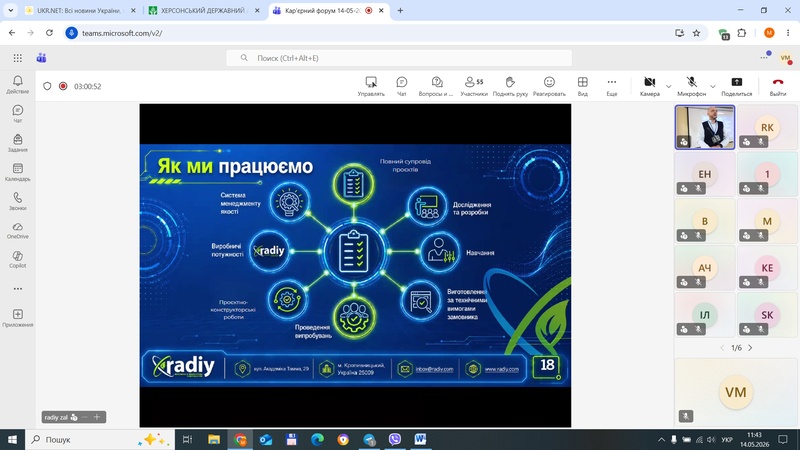Raise hand with Поднять руку
Image resolution: width=800 pixels, height=450 pixels.
510,86
